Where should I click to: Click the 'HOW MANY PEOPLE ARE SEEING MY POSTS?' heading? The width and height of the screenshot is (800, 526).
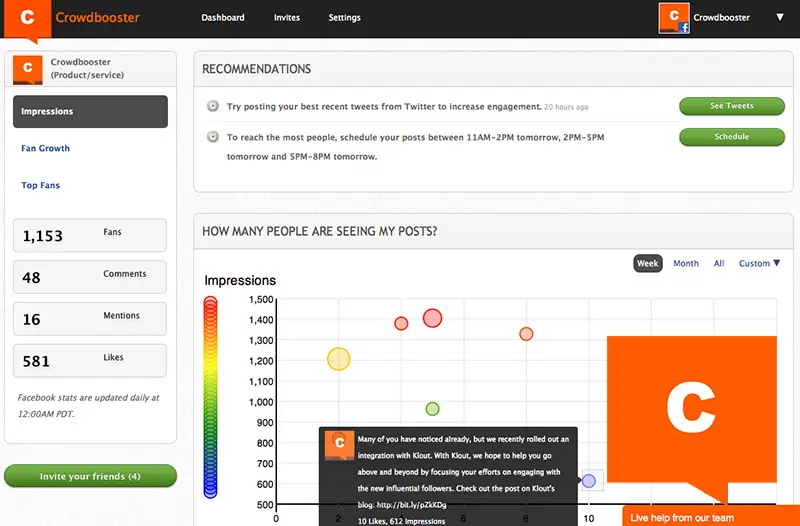tap(319, 231)
